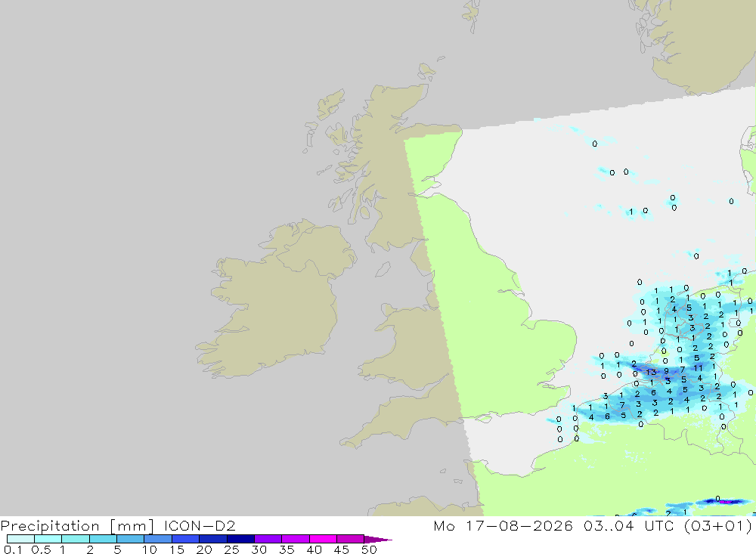This screenshot has height=554, width=756.
Task: Click the 'Precipitation [mm]' title text
Action: click(x=77, y=526)
